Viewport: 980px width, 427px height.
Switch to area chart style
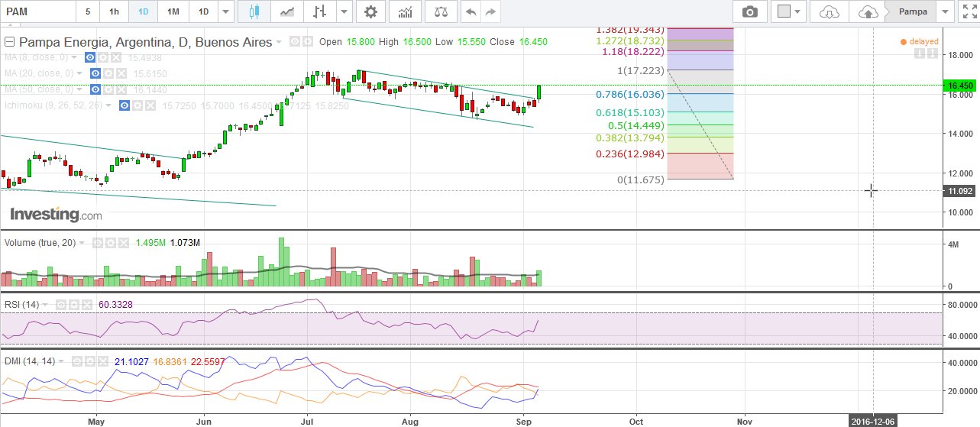287,11
